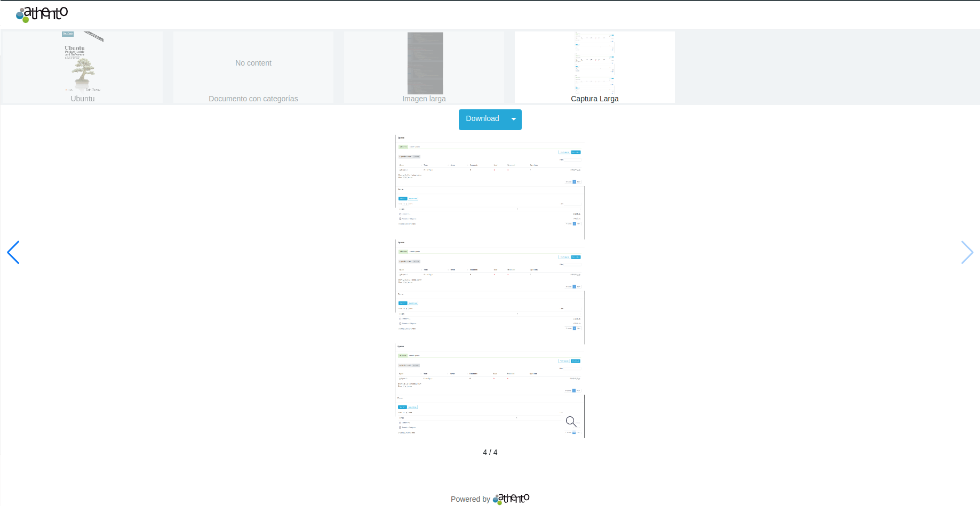The height and width of the screenshot is (506, 980).
Task: Click the 'Imagen larga' title label
Action: (x=424, y=99)
